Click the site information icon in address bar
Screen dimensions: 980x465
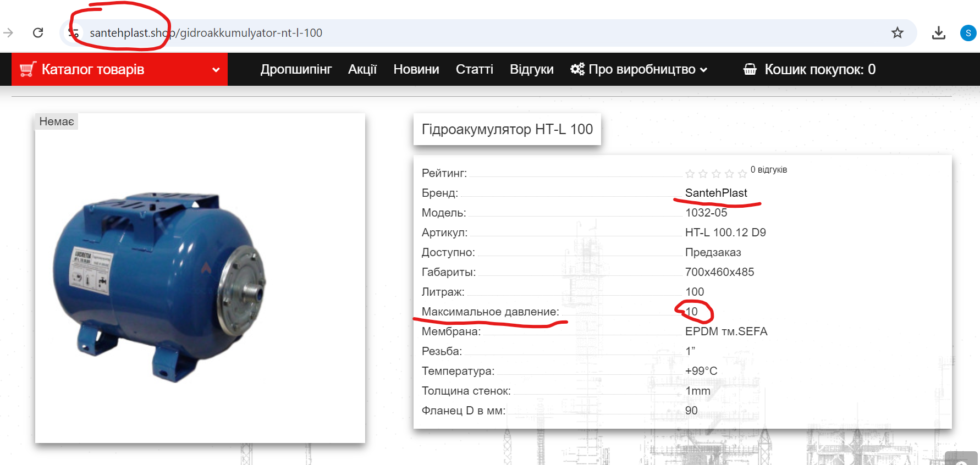click(74, 33)
